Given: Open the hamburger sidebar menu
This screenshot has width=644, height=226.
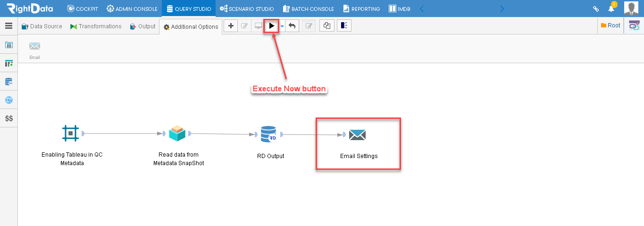Looking at the screenshot, I should click(8, 26).
